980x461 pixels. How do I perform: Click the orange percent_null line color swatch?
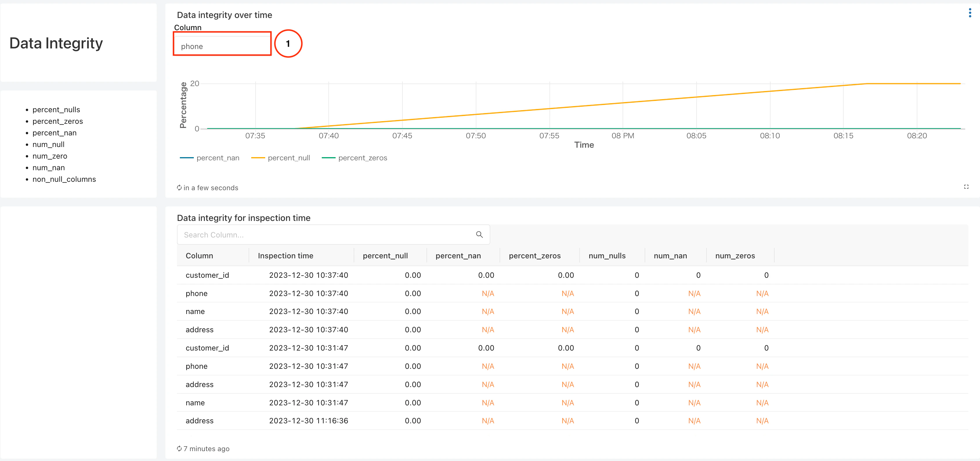point(258,158)
